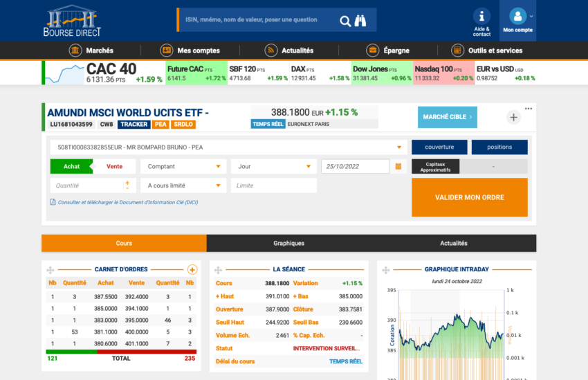Click the ISIN code LU1681043599

tap(71, 125)
